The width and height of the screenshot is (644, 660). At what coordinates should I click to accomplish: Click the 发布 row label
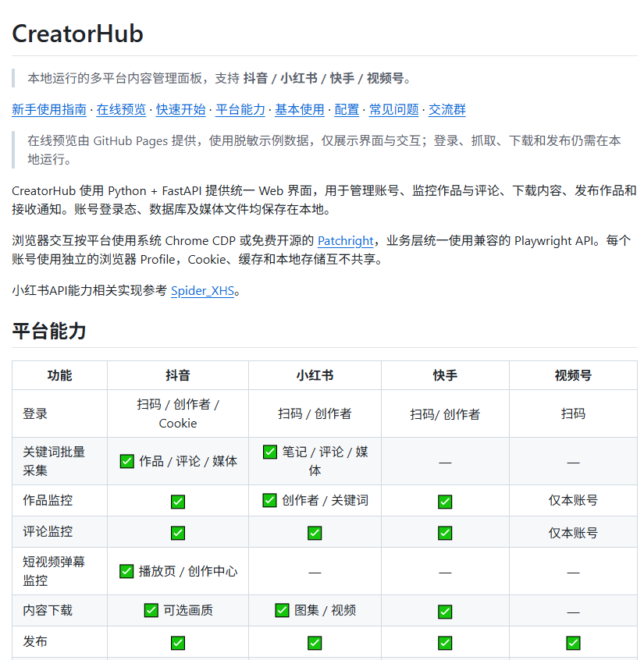coord(35,642)
